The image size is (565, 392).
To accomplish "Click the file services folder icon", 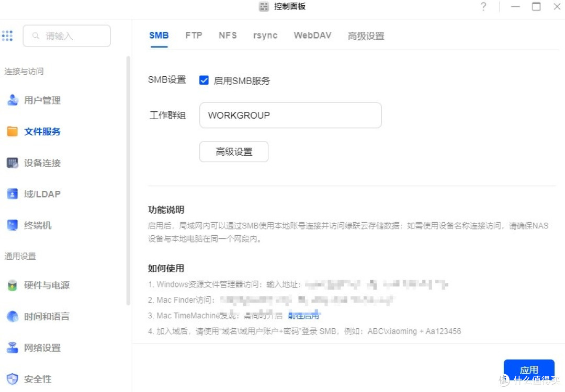I will (13, 131).
